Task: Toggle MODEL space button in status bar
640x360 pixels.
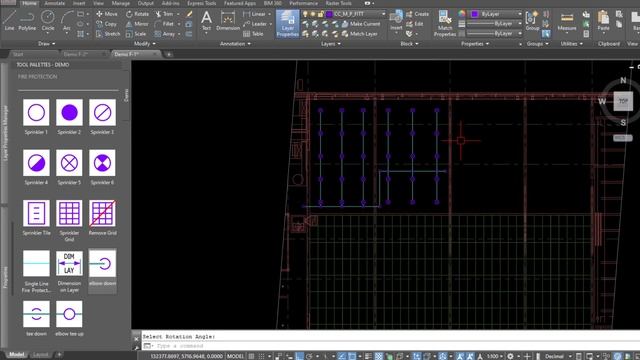Action: pos(235,356)
